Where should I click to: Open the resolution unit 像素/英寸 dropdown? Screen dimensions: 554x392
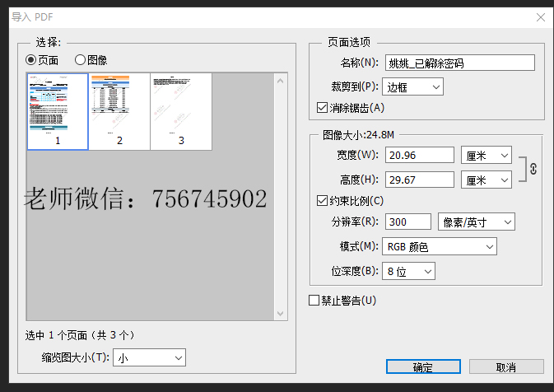point(477,222)
